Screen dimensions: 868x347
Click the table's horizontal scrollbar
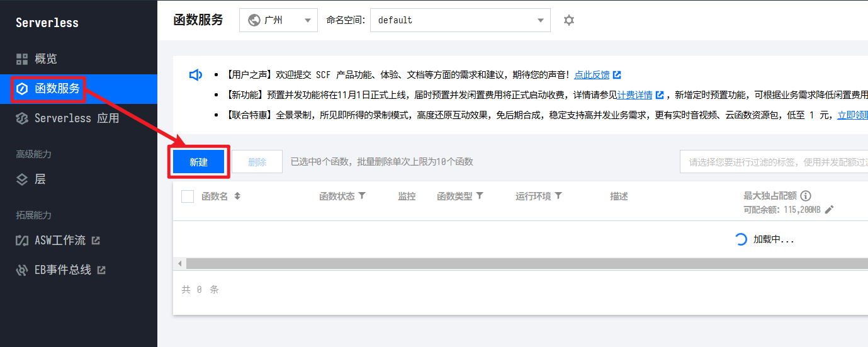coord(522,263)
